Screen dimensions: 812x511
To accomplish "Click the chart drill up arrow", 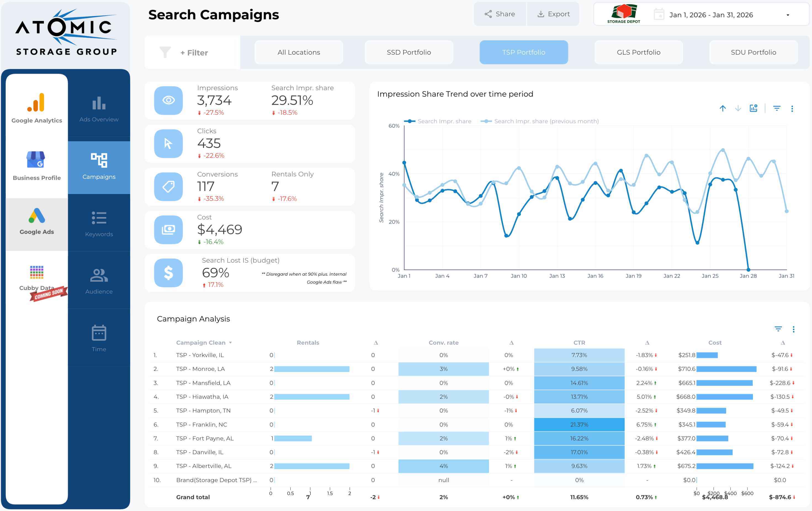I will 722,108.
